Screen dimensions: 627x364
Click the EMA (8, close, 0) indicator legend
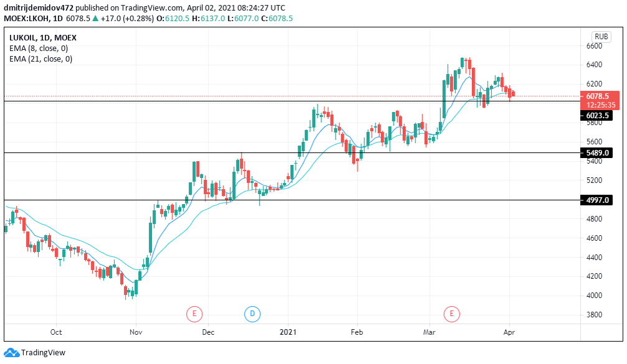(x=39, y=49)
